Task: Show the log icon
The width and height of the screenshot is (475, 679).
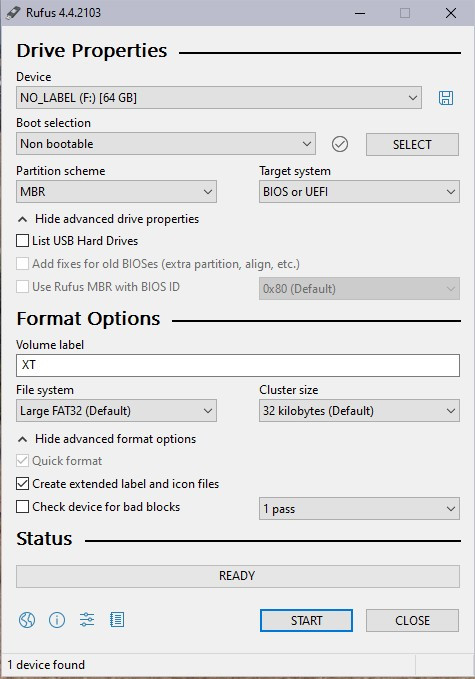Action: pos(117,620)
